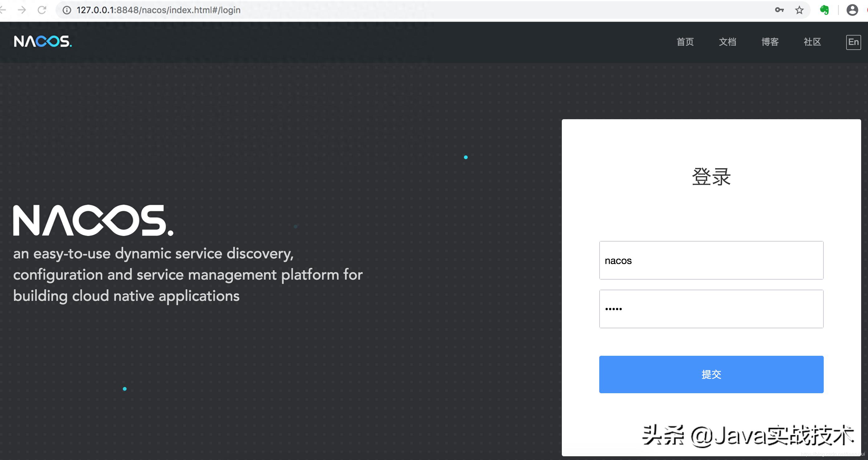Bookmark this page with the star icon
The height and width of the screenshot is (460, 868).
[799, 10]
